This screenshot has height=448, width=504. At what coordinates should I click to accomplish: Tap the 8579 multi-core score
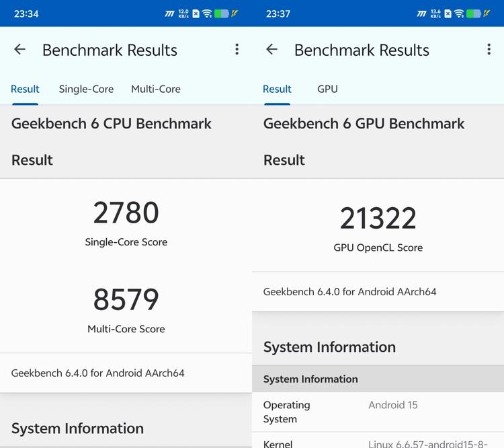[x=126, y=299]
